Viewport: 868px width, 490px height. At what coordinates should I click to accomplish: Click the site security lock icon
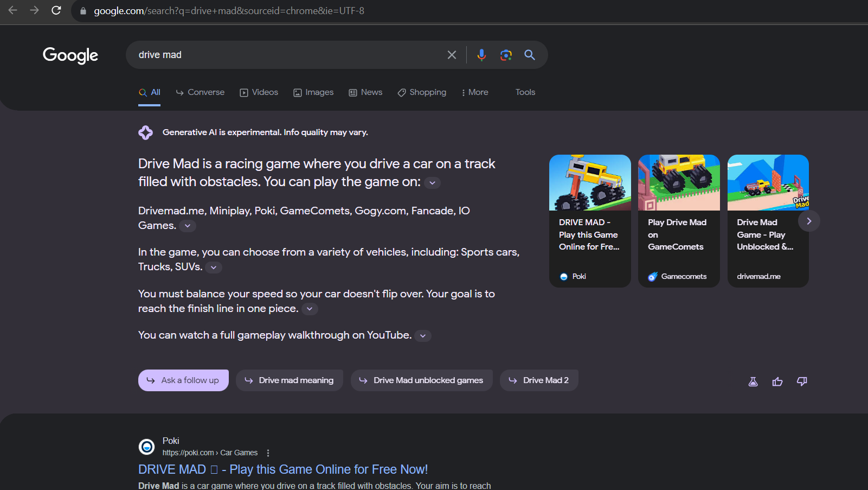[83, 11]
